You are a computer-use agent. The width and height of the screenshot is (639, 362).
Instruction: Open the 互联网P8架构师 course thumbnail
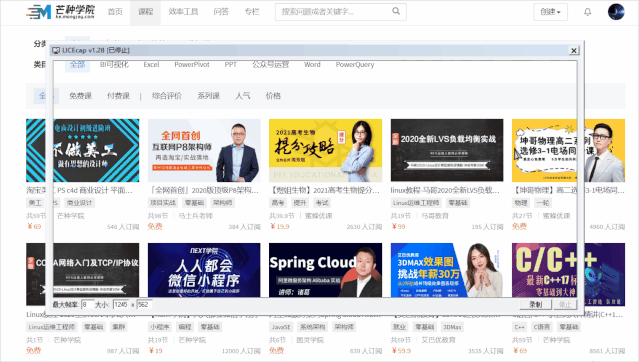[204, 150]
